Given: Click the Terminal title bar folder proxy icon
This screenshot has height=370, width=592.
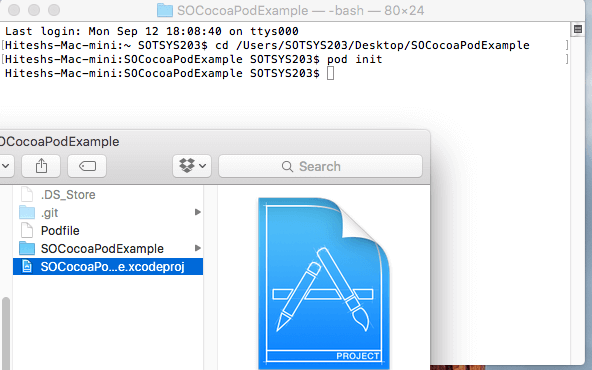Looking at the screenshot, I should (x=165, y=10).
